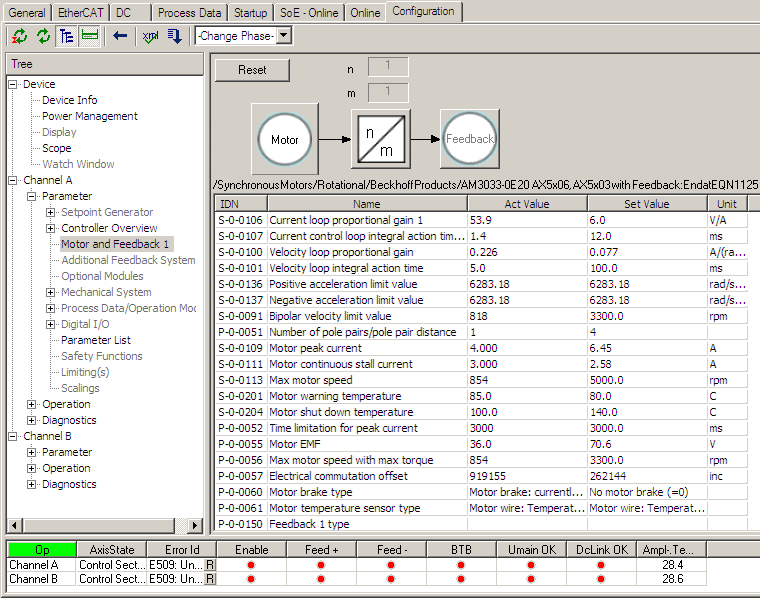Select the Configuration tab
760x598 pixels.
(423, 11)
